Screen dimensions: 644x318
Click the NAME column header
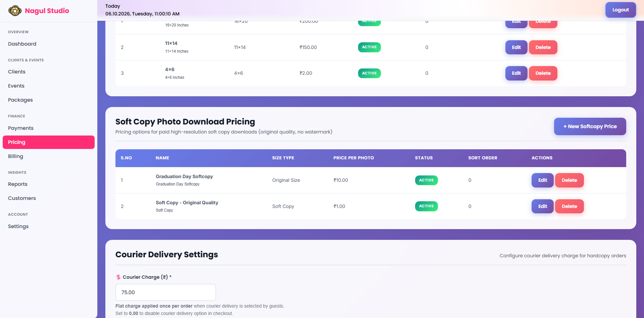pos(162,158)
